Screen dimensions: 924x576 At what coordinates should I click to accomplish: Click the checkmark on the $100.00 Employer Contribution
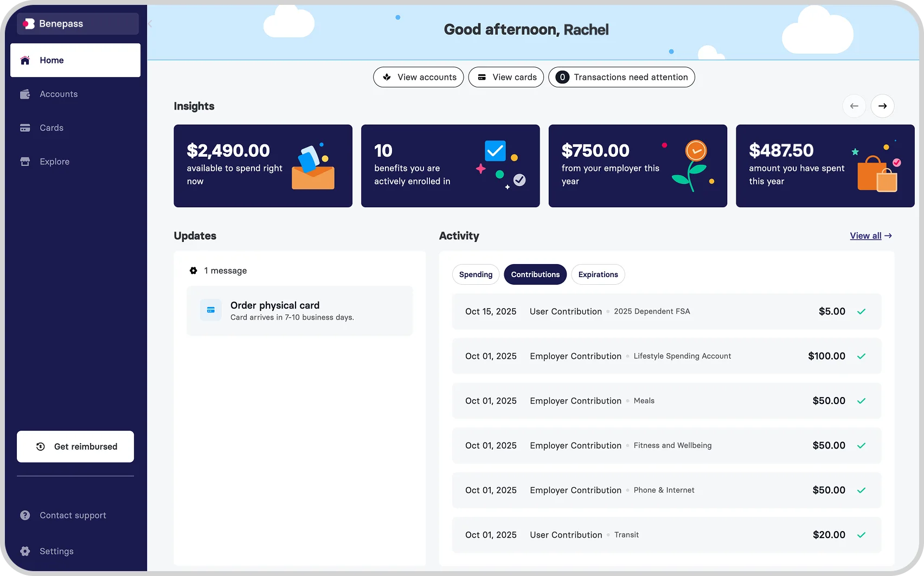tap(862, 356)
